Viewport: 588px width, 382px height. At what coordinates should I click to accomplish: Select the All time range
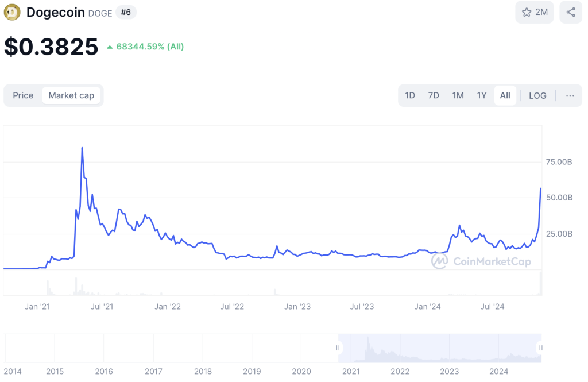click(505, 96)
